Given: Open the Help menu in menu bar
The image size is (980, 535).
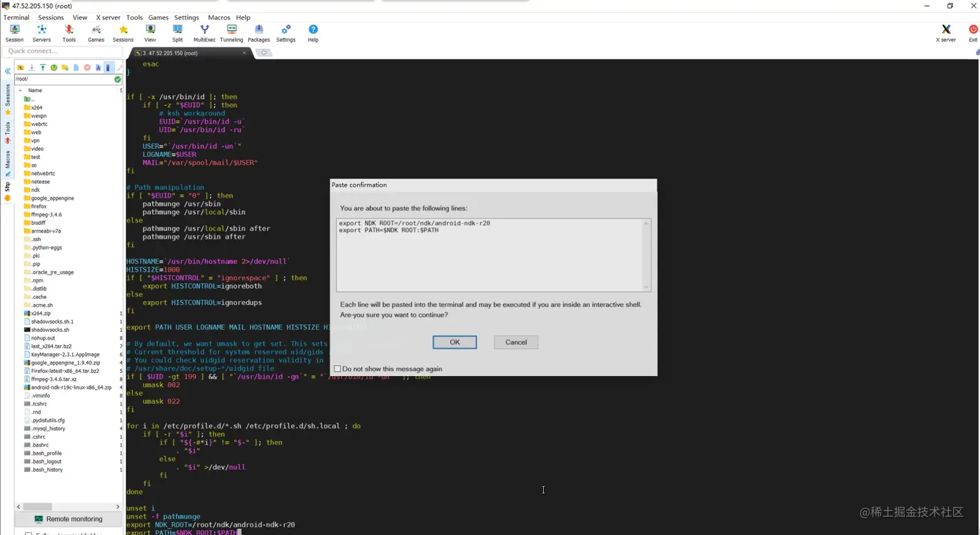Looking at the screenshot, I should 243,18.
